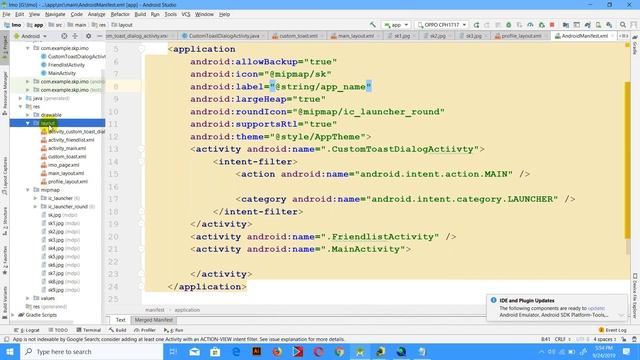Open Project panel settings gear
Screen dimensions: 640x360
[88, 36]
